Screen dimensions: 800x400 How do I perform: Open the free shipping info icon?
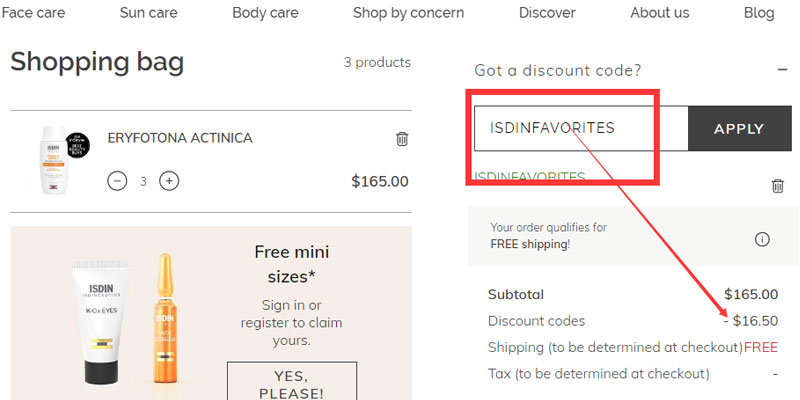762,239
